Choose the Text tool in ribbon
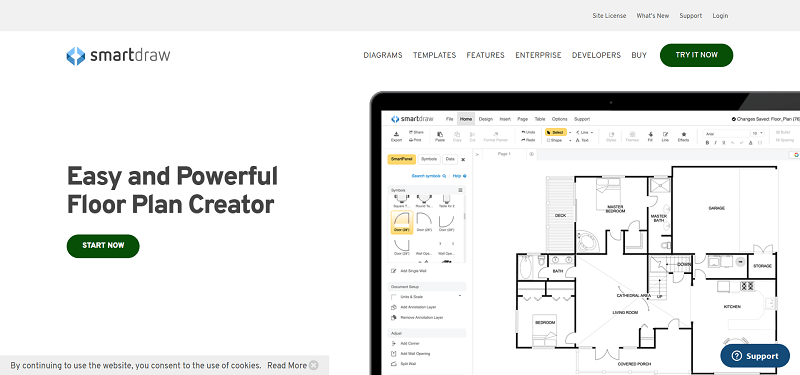Image resolution: width=800 pixels, height=375 pixels. coord(582,140)
